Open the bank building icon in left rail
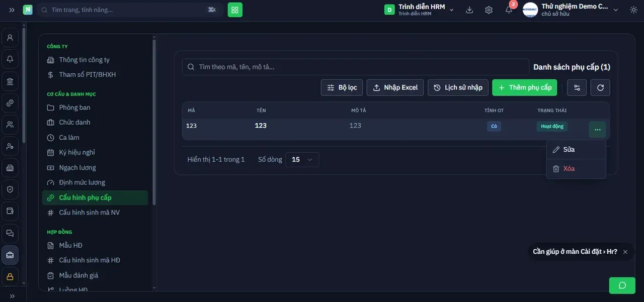The height and width of the screenshot is (302, 644). 10,81
